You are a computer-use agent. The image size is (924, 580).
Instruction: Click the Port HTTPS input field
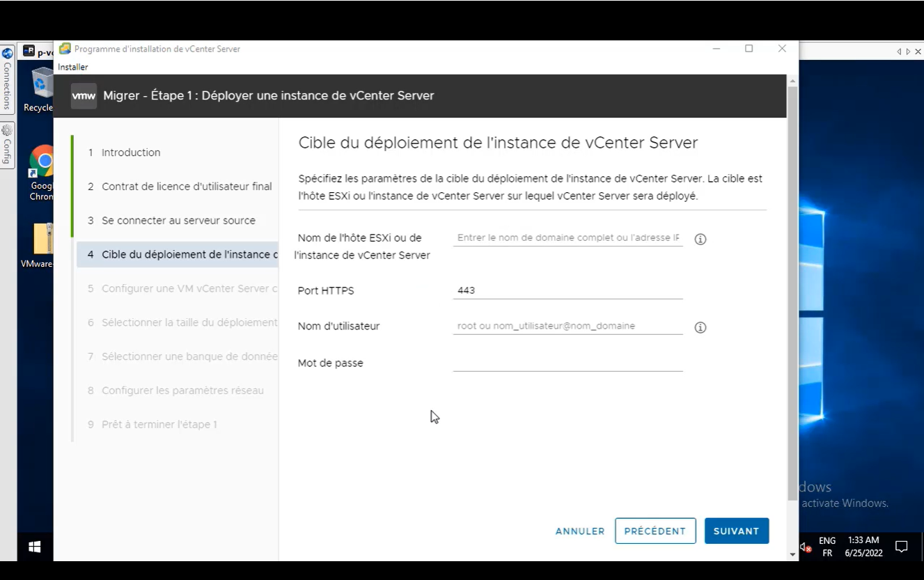pyautogui.click(x=567, y=290)
